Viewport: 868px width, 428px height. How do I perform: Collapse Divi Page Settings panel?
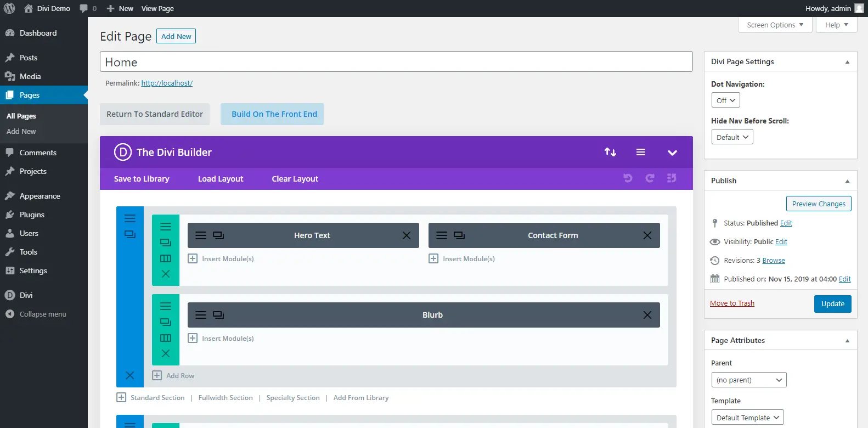click(x=847, y=62)
